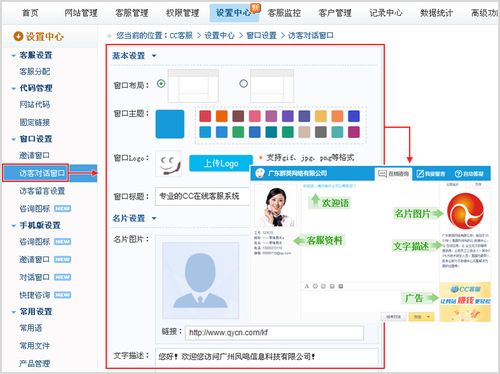This screenshot has width=500, height=374.
Task: Collapse the 名片设置 section arrow
Action: pyautogui.click(x=154, y=218)
